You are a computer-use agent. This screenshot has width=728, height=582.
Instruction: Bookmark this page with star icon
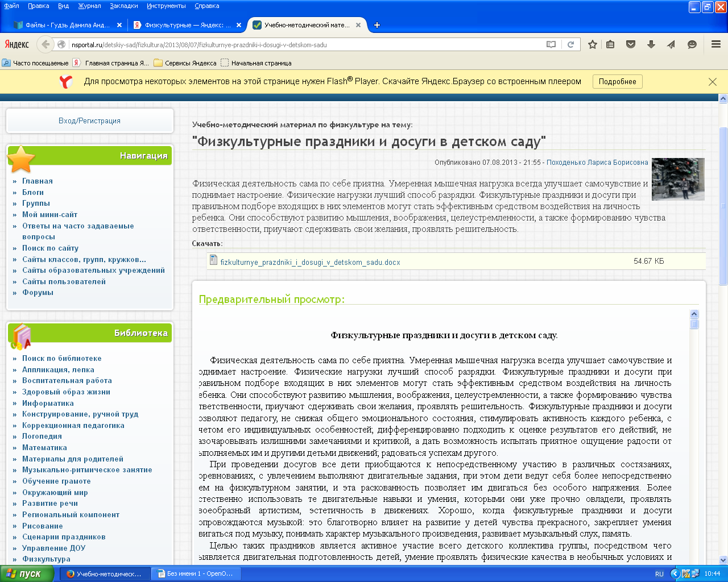point(592,44)
